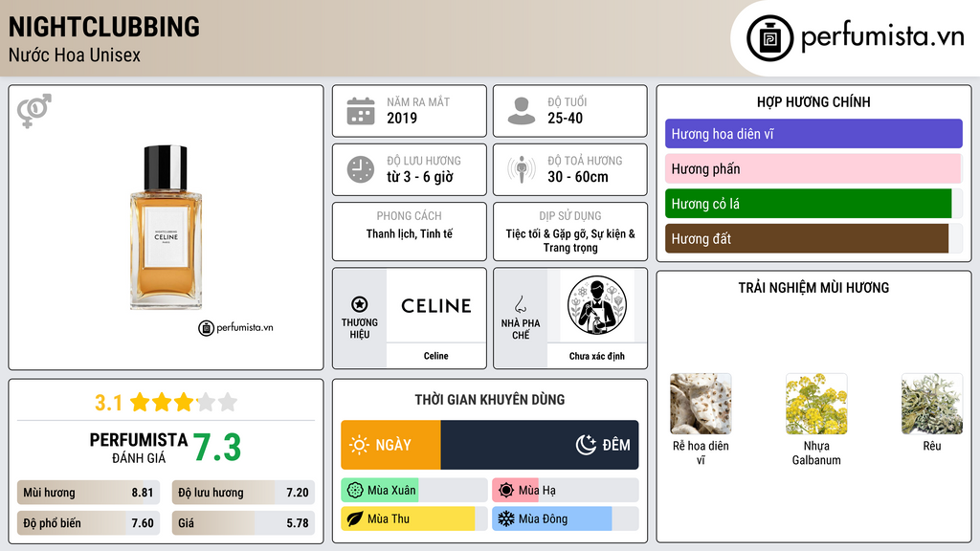
Task: Click the từ 3 - 6 giờ longevity value
Action: click(420, 177)
